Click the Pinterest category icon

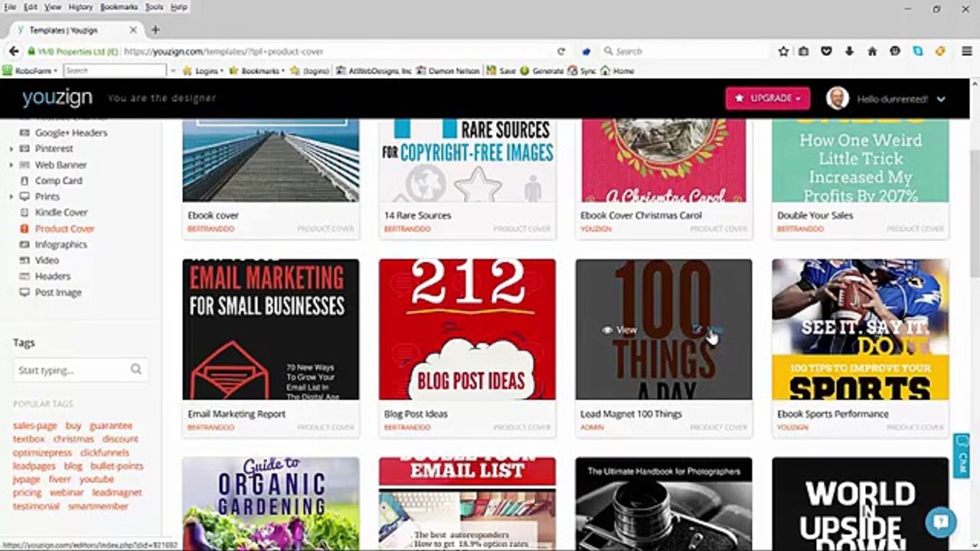24,148
